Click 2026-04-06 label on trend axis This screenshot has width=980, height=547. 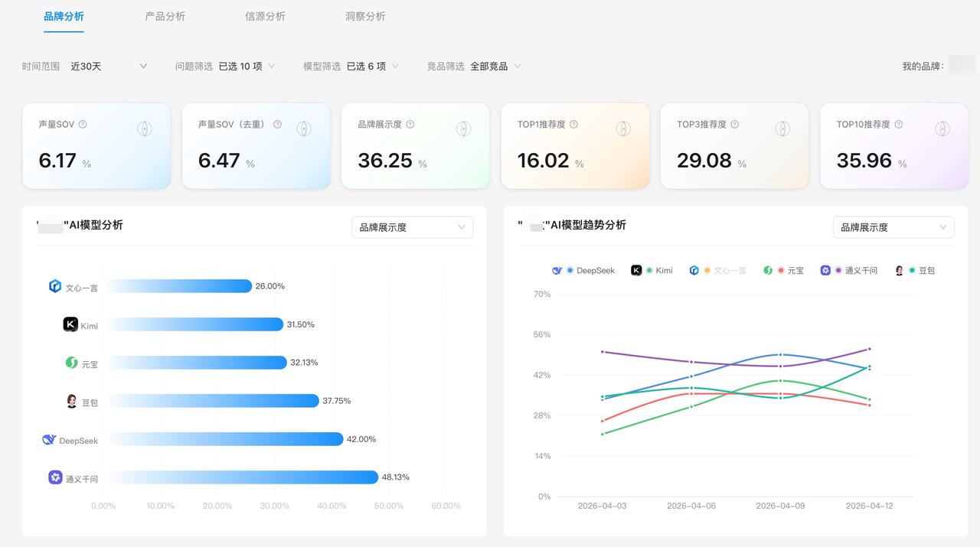click(691, 506)
